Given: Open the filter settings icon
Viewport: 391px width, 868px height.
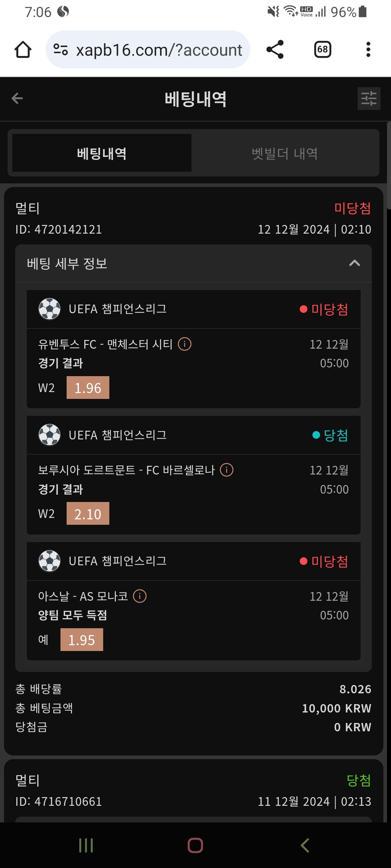Looking at the screenshot, I should 369,98.
